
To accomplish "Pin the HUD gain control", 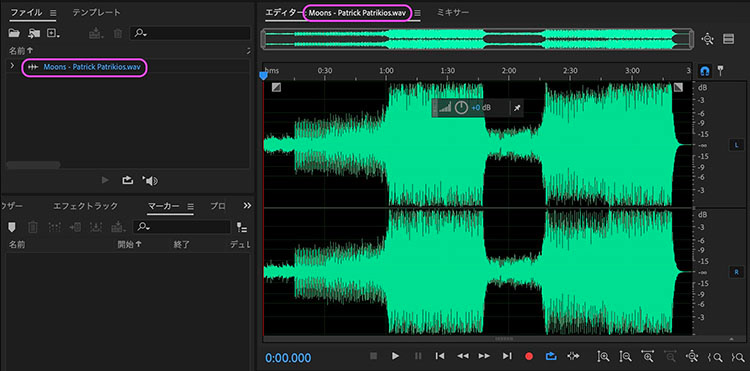I will [517, 108].
